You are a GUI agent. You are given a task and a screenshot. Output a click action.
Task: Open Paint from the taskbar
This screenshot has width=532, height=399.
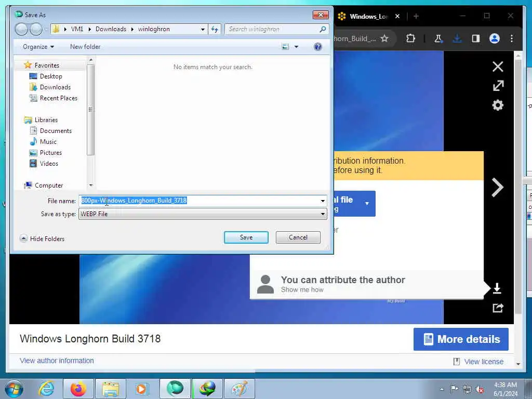point(239,389)
